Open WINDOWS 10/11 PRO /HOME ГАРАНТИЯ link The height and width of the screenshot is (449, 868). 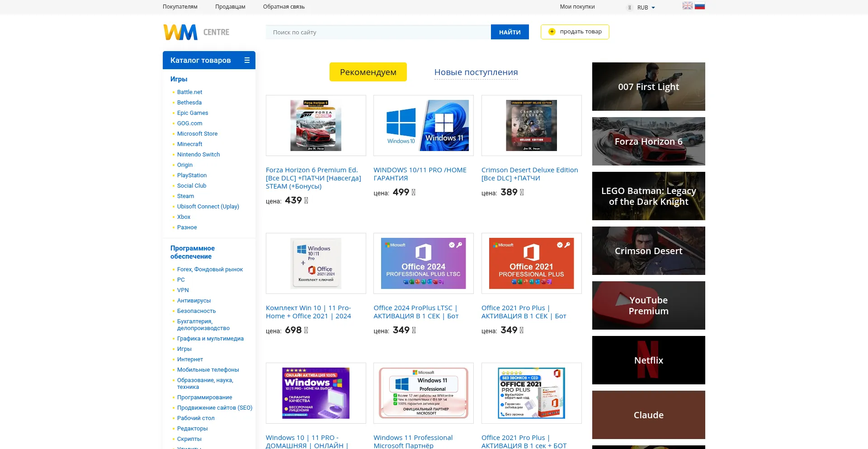point(420,174)
